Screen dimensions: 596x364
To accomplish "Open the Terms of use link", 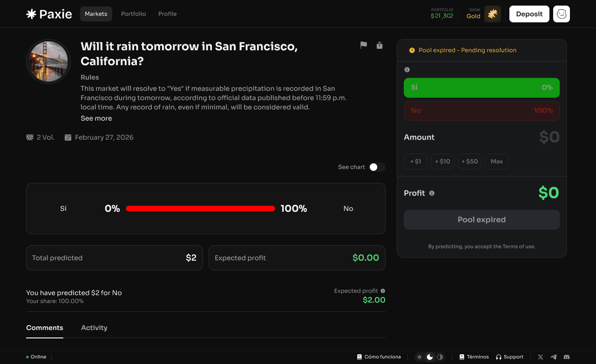I will [x=519, y=247].
